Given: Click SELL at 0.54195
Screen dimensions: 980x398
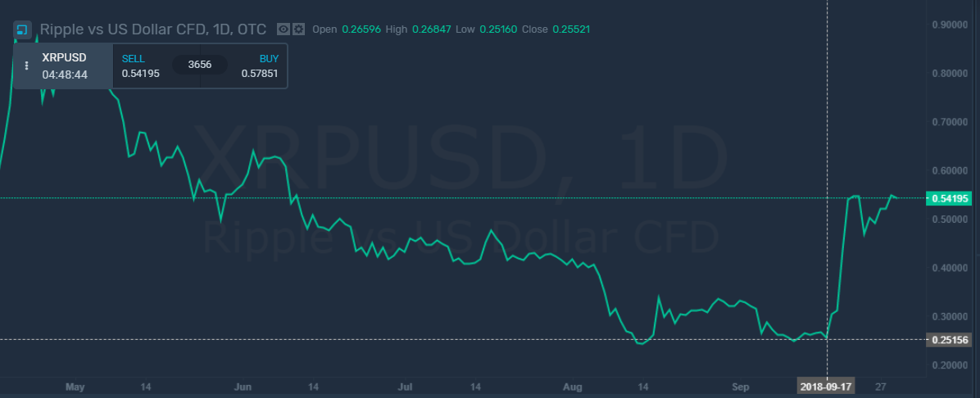Looking at the screenshot, I should [x=141, y=66].
